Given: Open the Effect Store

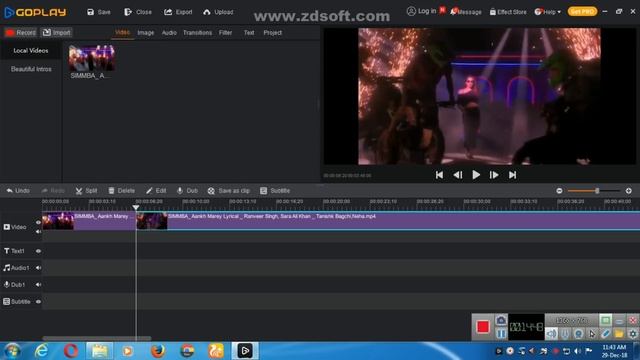Looking at the screenshot, I should click(x=508, y=12).
